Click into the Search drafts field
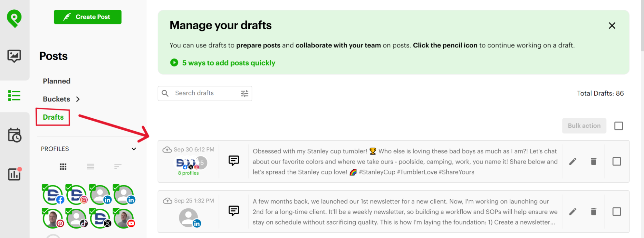Image resolution: width=644 pixels, height=238 pixels. 205,94
